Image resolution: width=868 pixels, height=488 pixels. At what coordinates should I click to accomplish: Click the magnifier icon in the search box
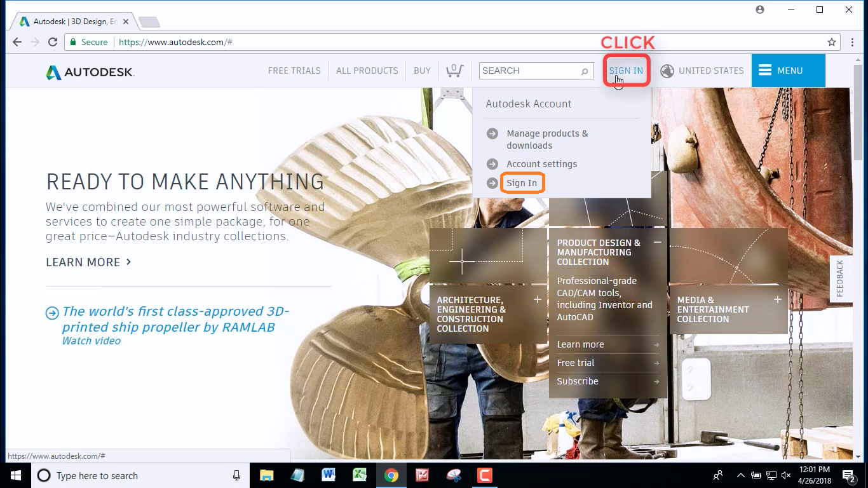(584, 71)
